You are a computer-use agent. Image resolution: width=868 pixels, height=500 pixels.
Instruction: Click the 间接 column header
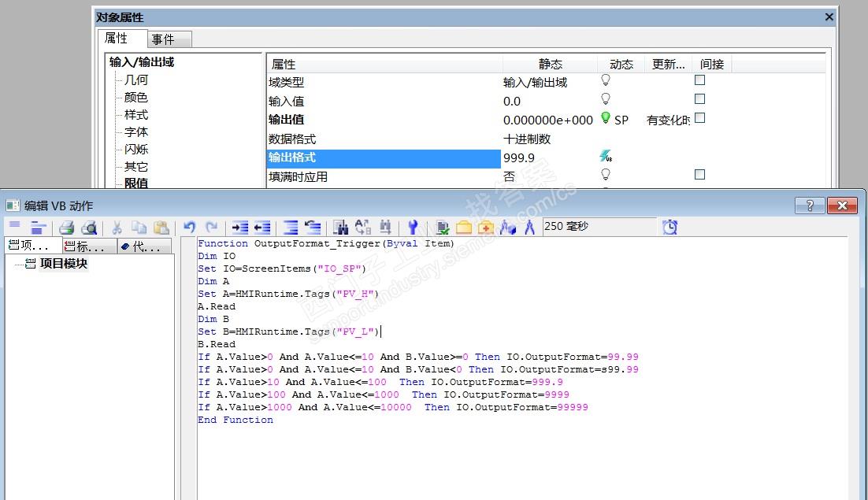pyautogui.click(x=712, y=64)
